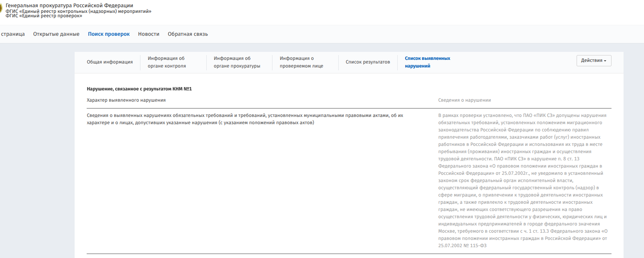This screenshot has height=258, width=644.
Task: Go to Обратная связь
Action: coord(188,34)
